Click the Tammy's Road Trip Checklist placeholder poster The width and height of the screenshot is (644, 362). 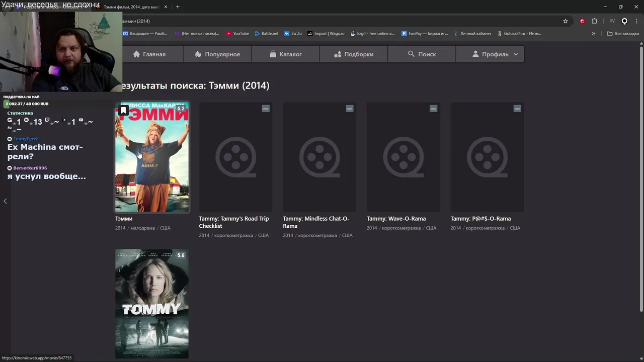(x=235, y=157)
